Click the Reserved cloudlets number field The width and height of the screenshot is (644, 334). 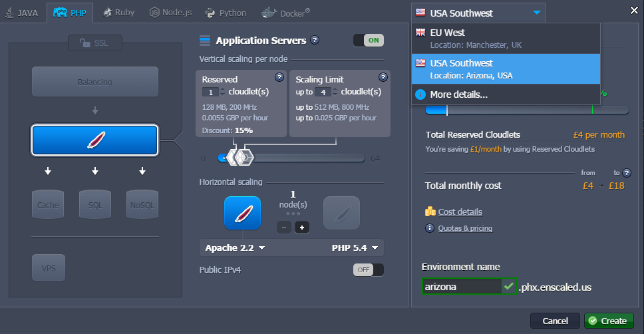point(210,92)
